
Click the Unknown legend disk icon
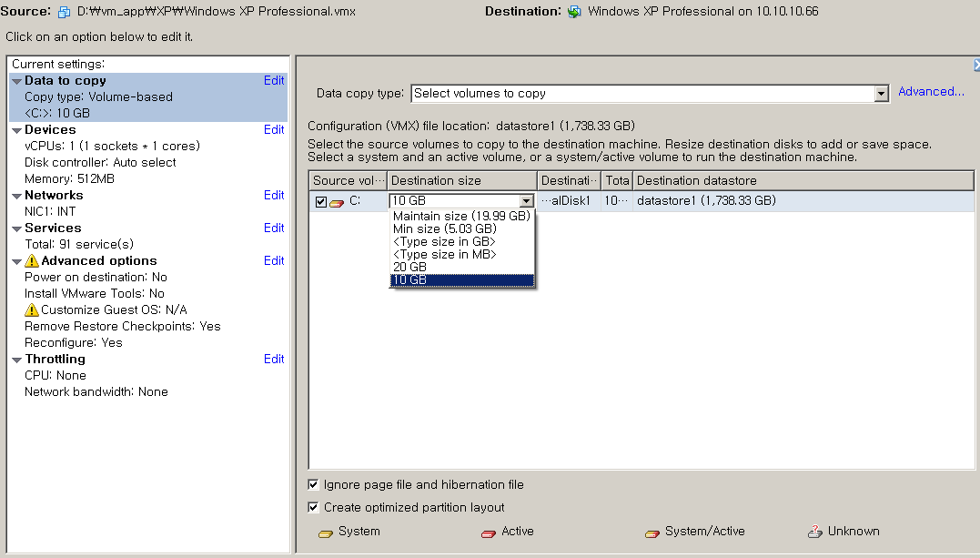coord(815,532)
